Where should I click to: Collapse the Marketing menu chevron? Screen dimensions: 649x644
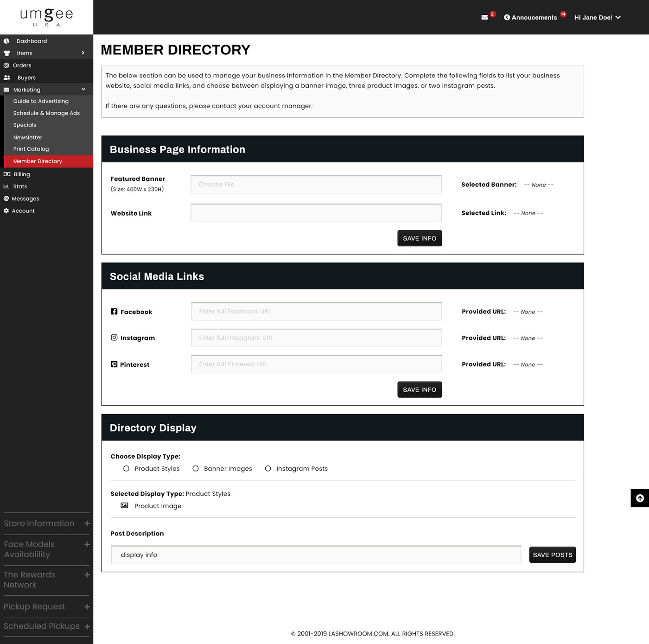pyautogui.click(x=83, y=89)
